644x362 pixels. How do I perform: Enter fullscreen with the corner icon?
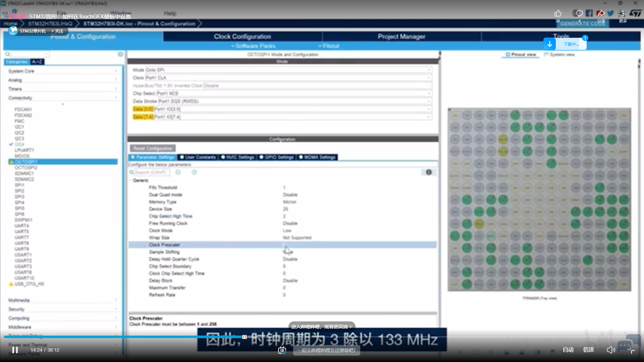[x=631, y=350]
